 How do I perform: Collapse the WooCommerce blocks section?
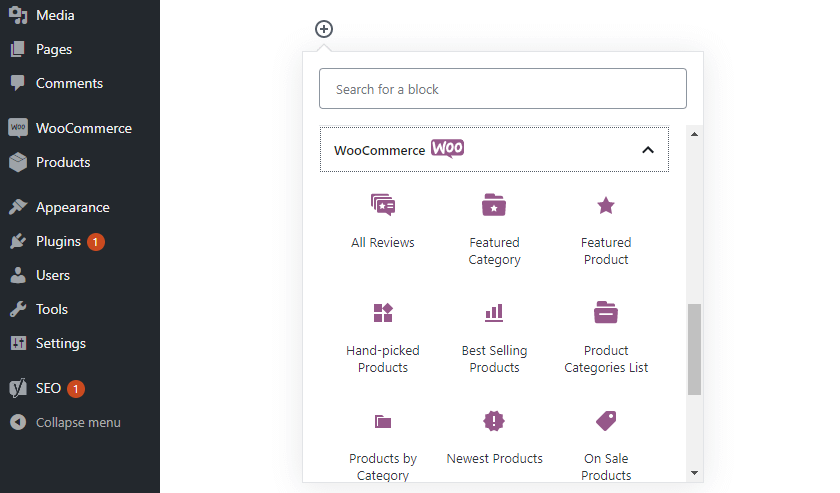tap(647, 150)
